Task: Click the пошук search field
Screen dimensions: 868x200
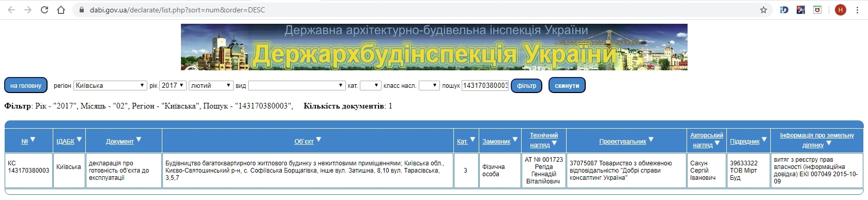Action: point(485,85)
